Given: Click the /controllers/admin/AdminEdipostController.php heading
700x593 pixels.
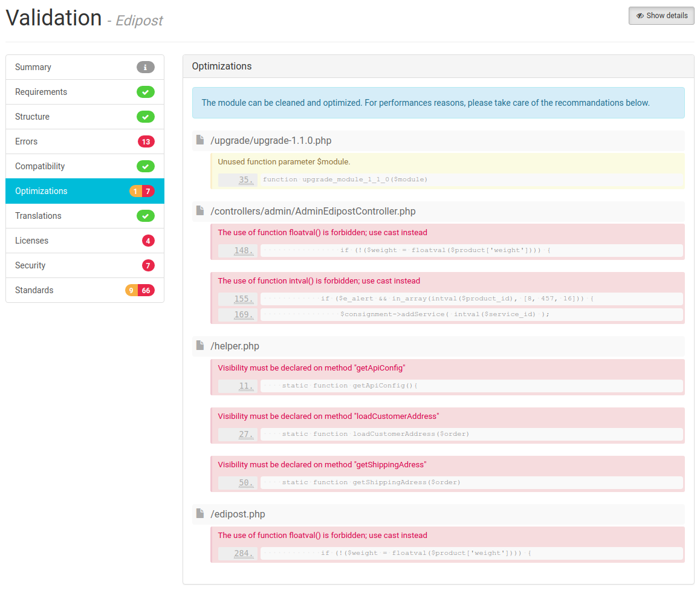Looking at the screenshot, I should [x=313, y=211].
